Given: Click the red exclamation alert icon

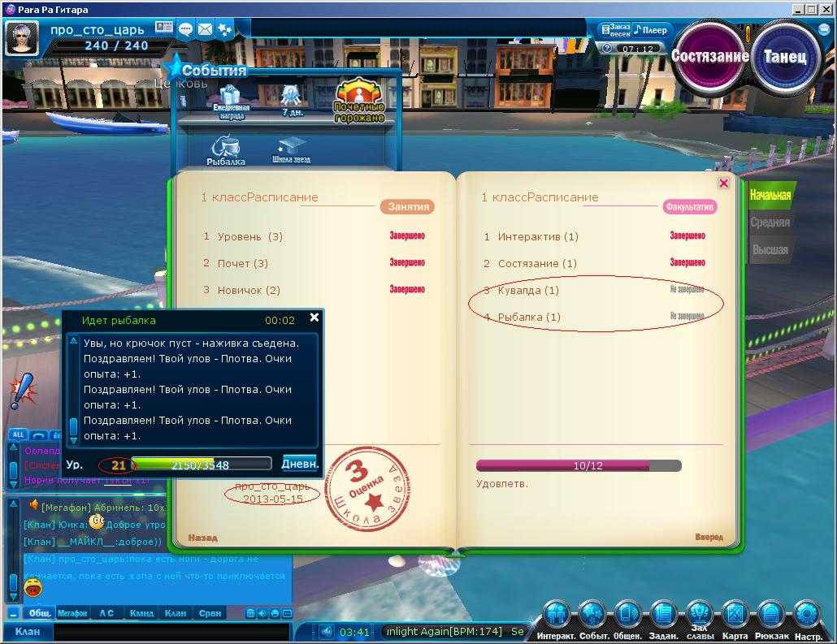Looking at the screenshot, I should coord(23,391).
